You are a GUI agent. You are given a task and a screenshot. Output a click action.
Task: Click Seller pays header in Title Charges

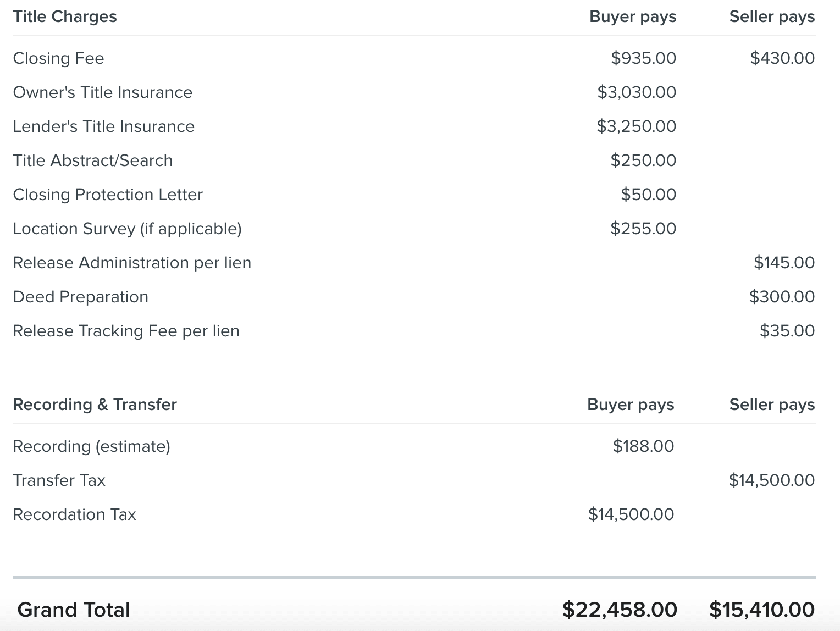pyautogui.click(x=772, y=17)
